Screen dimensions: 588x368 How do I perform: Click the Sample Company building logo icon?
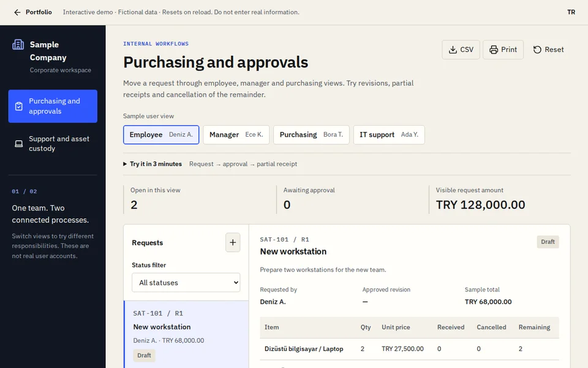tap(18, 45)
